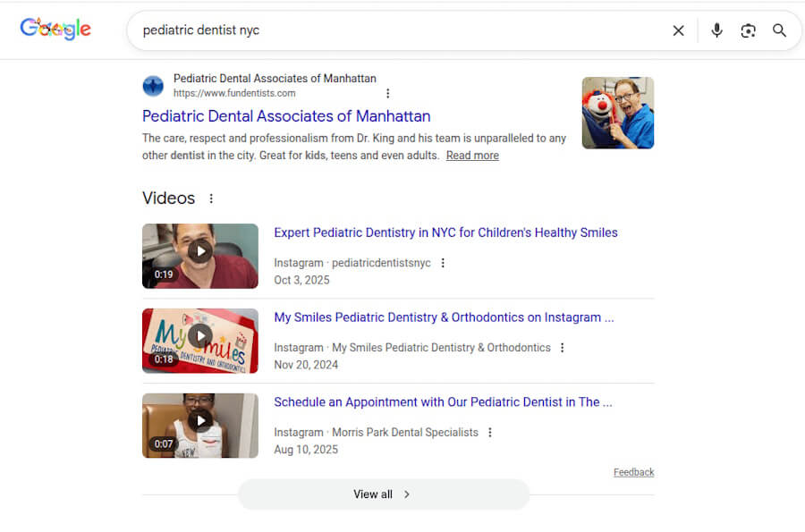Open options menu beside pediatricdentistsnyc Instagram result
Screen dimensions: 805x532
(x=444, y=263)
